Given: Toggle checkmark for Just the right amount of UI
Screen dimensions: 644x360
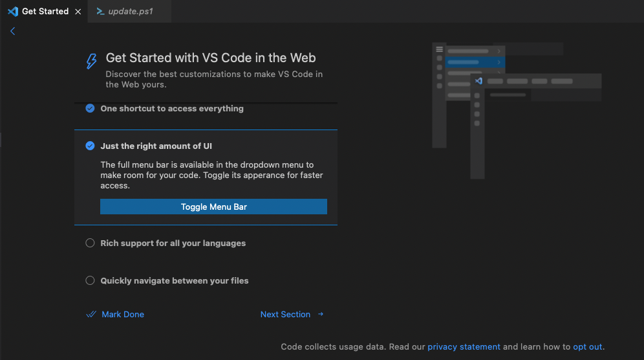Looking at the screenshot, I should (90, 146).
